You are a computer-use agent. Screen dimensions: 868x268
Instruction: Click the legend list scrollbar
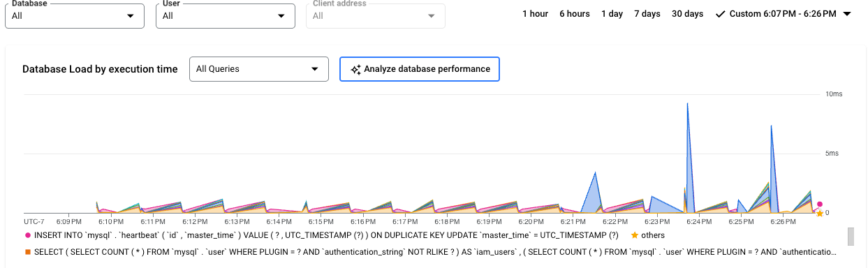pos(851,237)
